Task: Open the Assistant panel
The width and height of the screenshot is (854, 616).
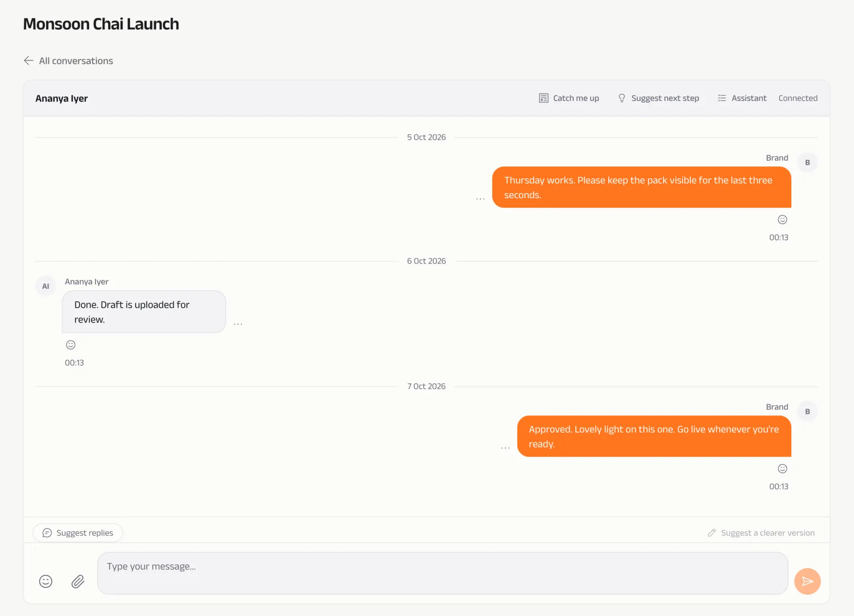Action: [x=742, y=98]
